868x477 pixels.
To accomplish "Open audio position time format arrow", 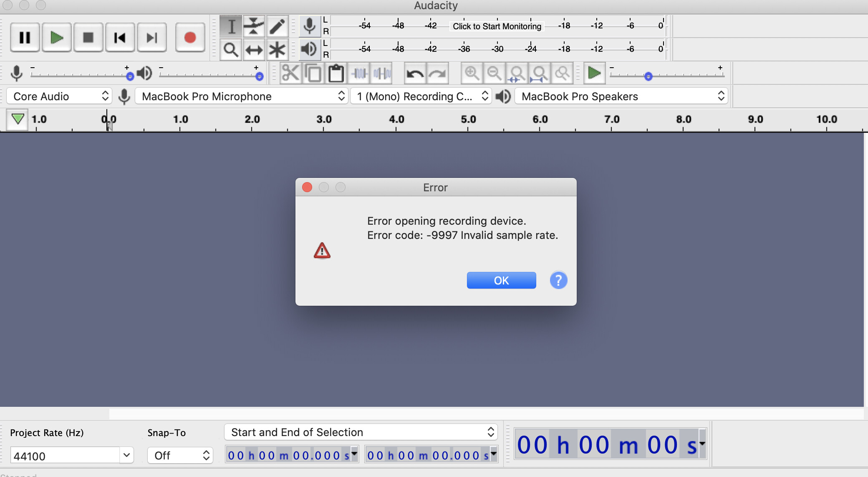I will tap(703, 444).
